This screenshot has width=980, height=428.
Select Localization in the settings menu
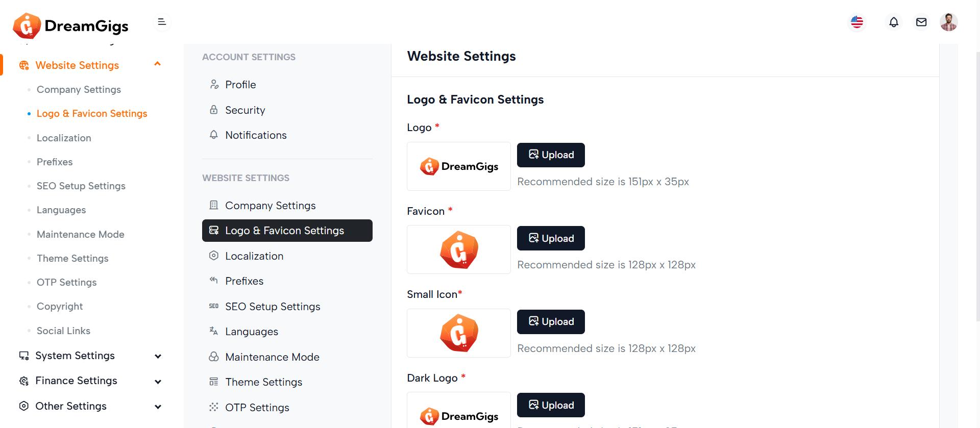click(254, 256)
